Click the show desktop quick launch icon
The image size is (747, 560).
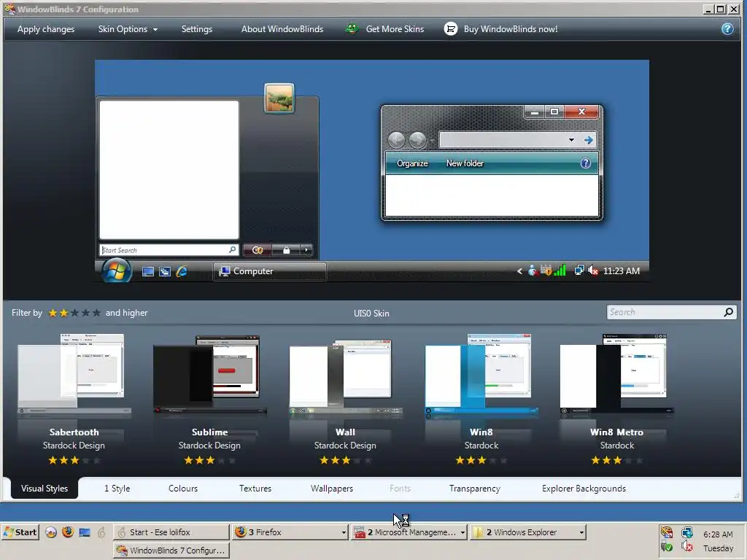click(85, 532)
